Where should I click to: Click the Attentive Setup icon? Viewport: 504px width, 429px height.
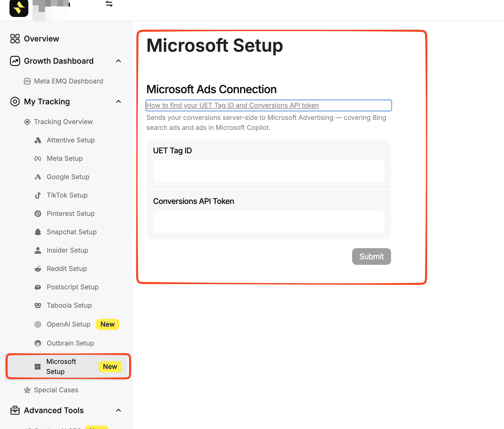[x=38, y=140]
